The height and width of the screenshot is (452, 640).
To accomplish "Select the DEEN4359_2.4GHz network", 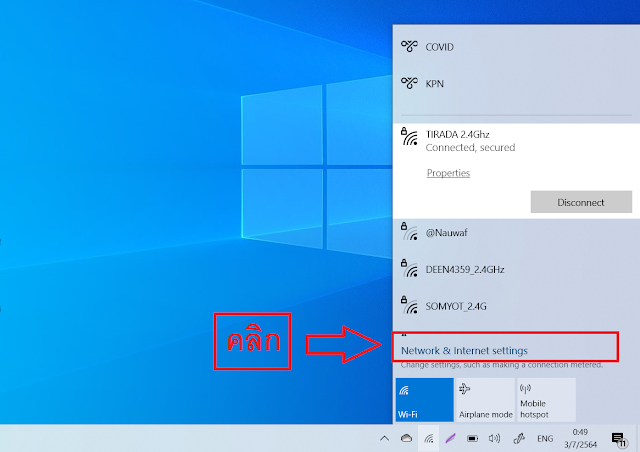I will (x=516, y=269).
